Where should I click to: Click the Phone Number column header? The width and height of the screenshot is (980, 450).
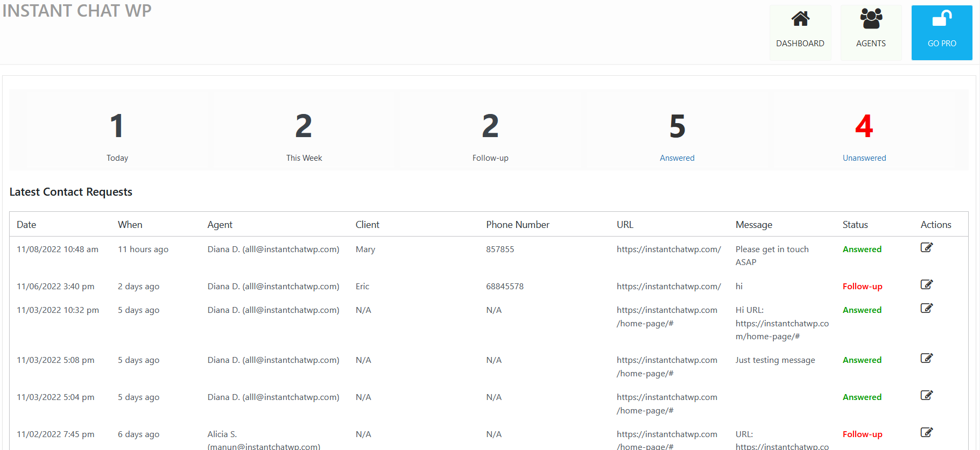coord(518,225)
